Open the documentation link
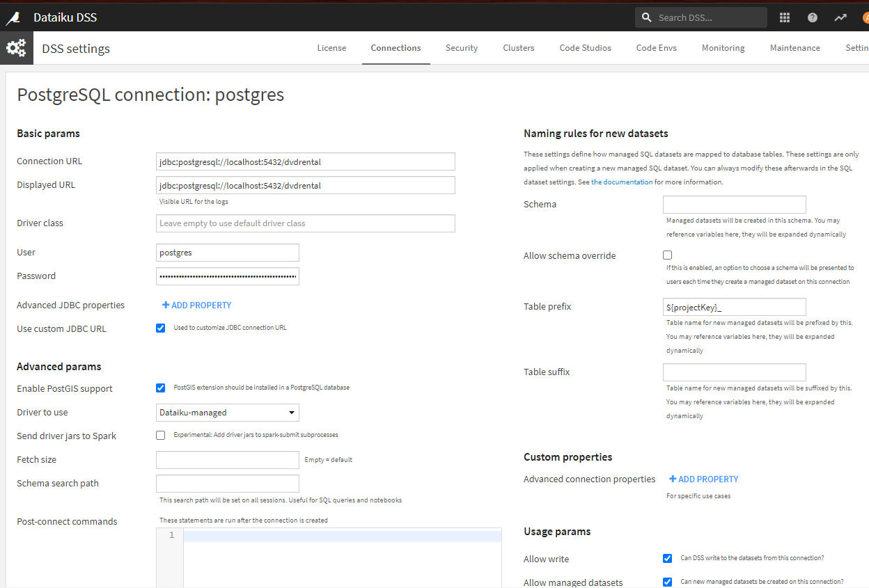 (622, 182)
